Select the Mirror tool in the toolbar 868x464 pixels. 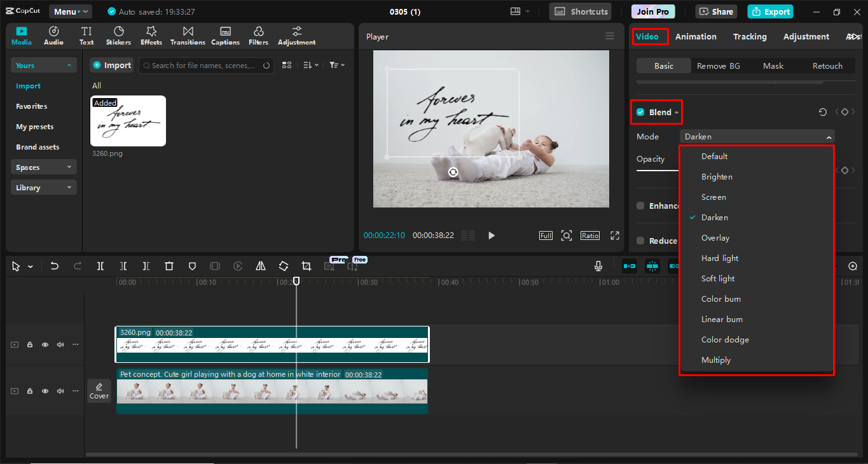(x=260, y=266)
